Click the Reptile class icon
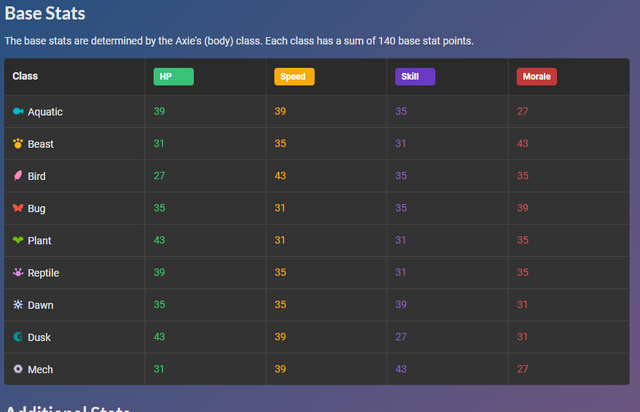The image size is (640, 412). tap(18, 272)
